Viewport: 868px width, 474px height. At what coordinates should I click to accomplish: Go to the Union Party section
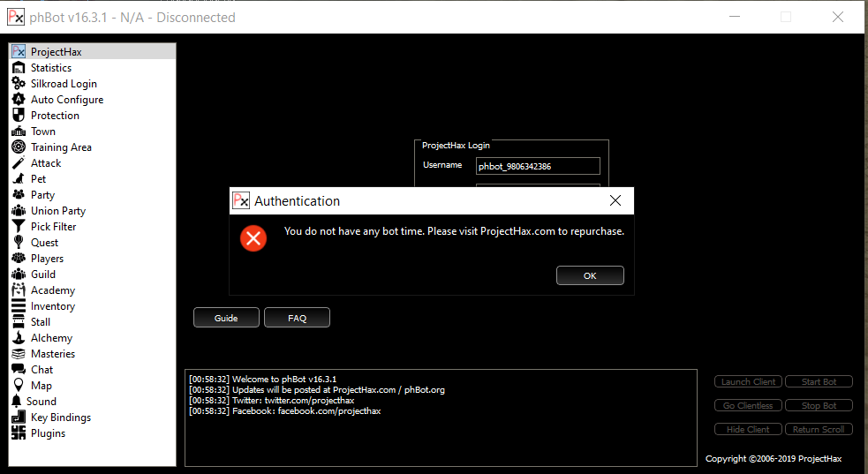(x=57, y=211)
